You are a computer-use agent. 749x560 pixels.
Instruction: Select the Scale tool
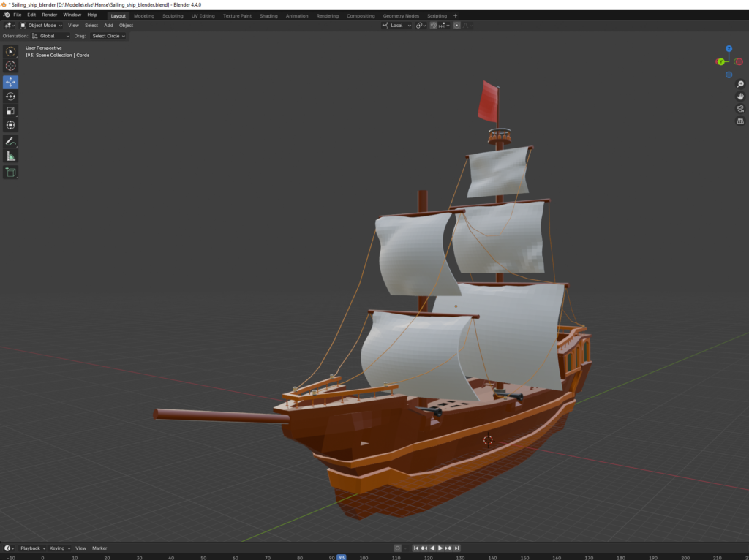[x=10, y=111]
